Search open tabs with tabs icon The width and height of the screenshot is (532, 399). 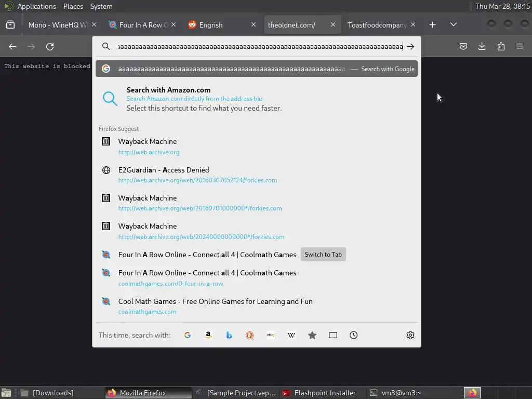[333, 335]
